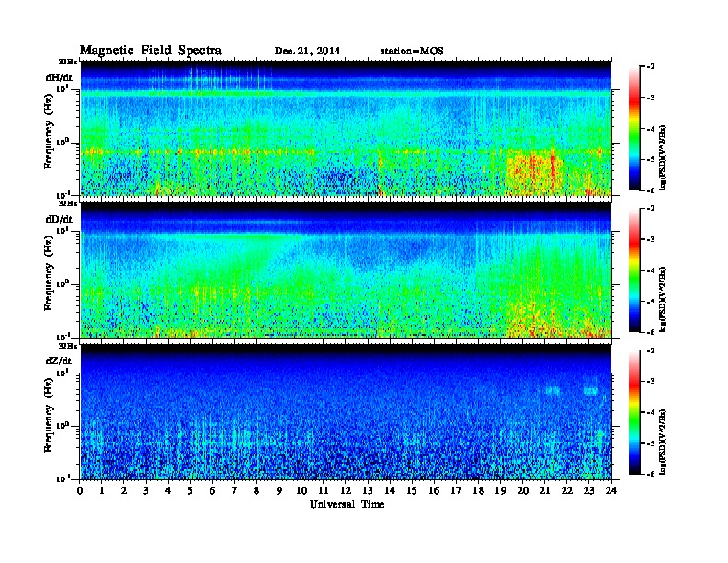
Task: Click hour tick label "13" on time axis
Action: pos(368,490)
